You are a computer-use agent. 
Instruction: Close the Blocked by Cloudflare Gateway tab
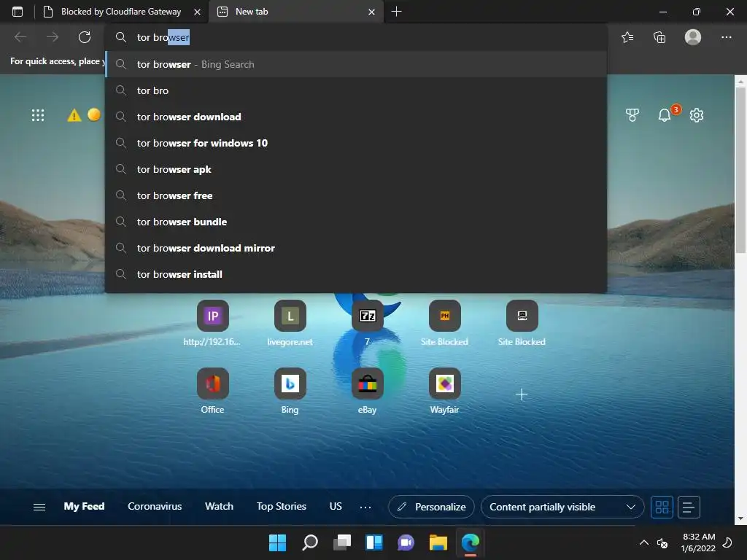coord(197,12)
